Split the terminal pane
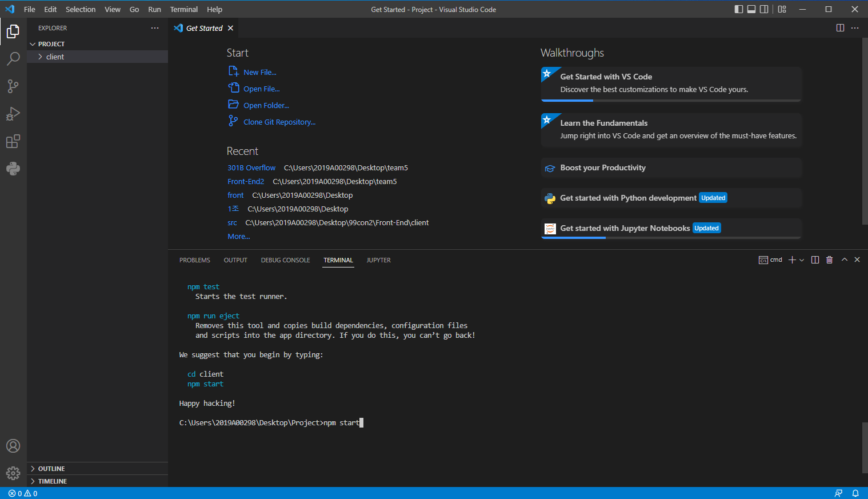 (x=815, y=260)
